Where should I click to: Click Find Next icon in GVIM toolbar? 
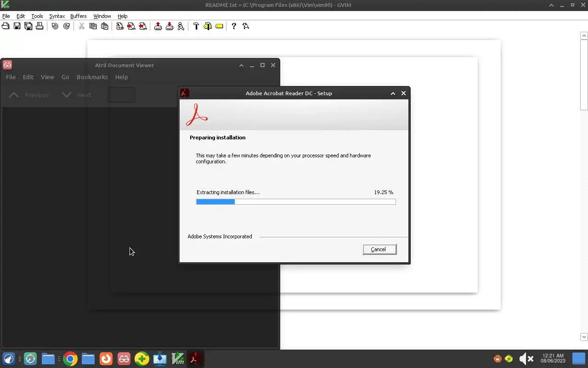131,26
